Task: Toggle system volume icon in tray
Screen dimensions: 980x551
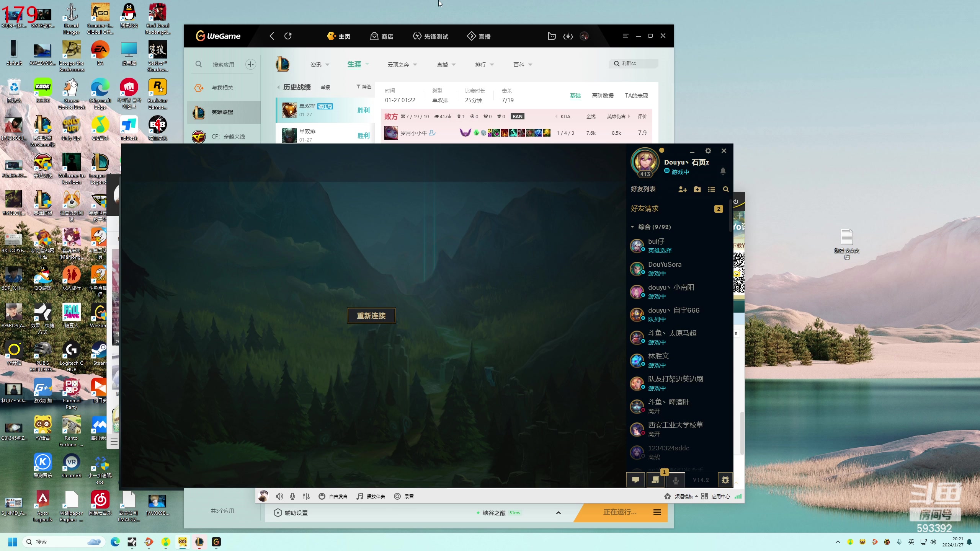Action: 933,542
